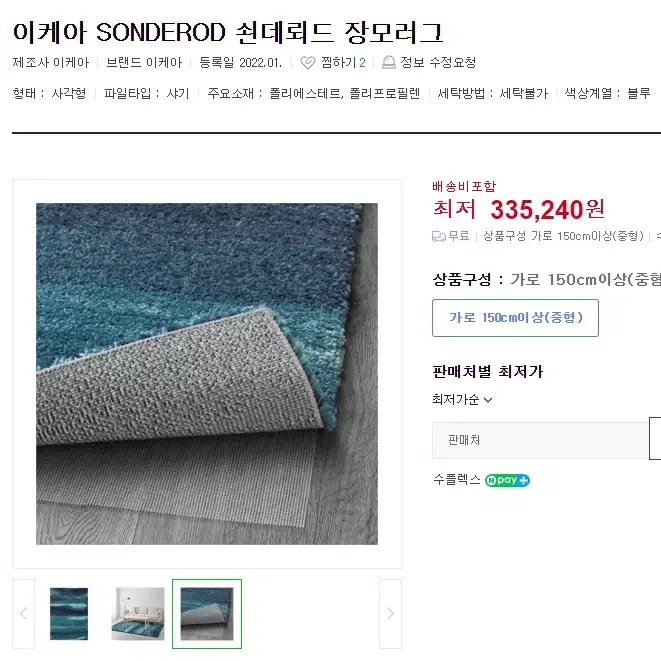Click the bell icon for 정보 수정요청
The height and width of the screenshot is (661, 661).
[388, 62]
